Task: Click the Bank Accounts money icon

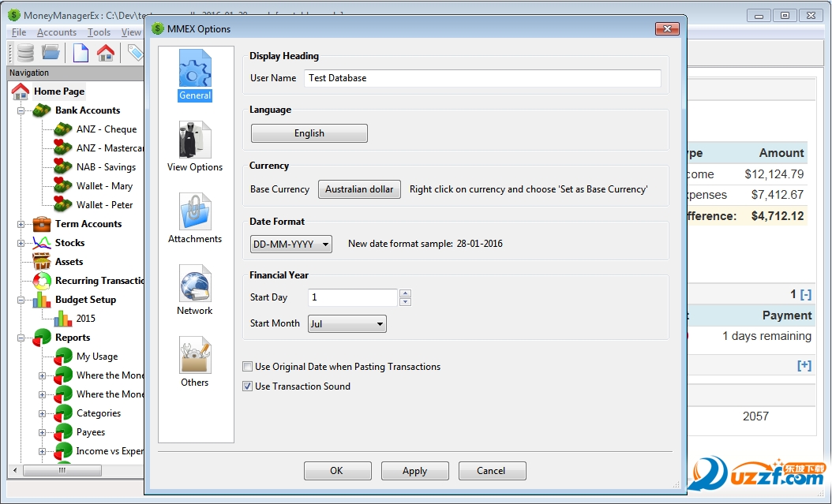Action: 42,110
